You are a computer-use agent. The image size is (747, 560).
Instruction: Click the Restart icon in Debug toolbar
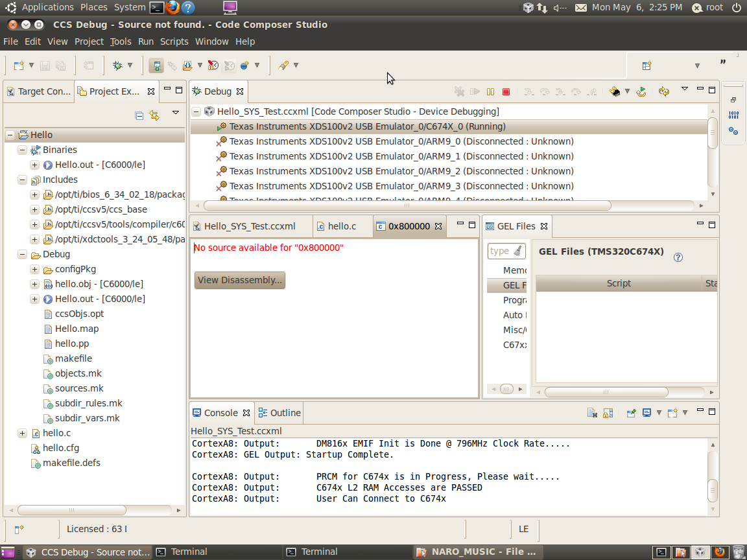(x=641, y=92)
